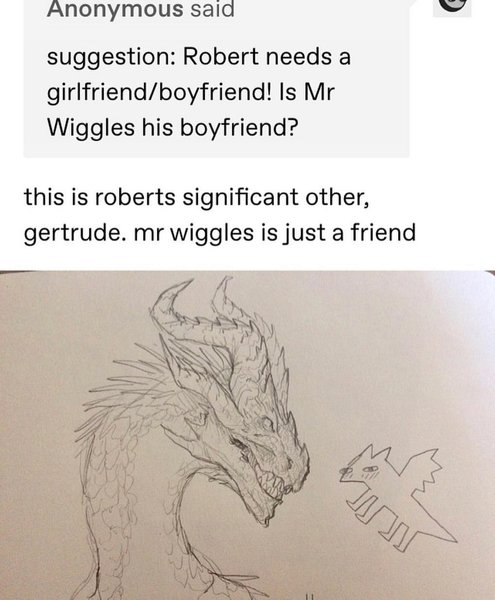
Task: Click "mr wiggles is just a friend" text
Action: (x=274, y=233)
